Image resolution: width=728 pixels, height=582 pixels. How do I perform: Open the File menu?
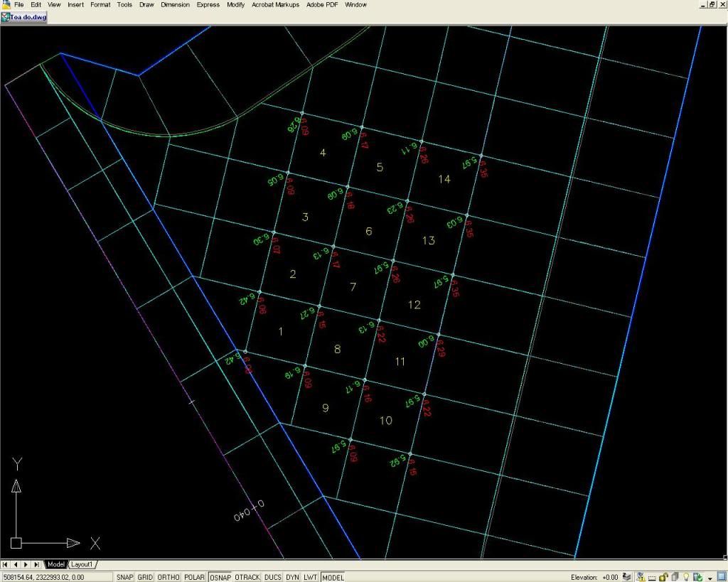(x=19, y=5)
